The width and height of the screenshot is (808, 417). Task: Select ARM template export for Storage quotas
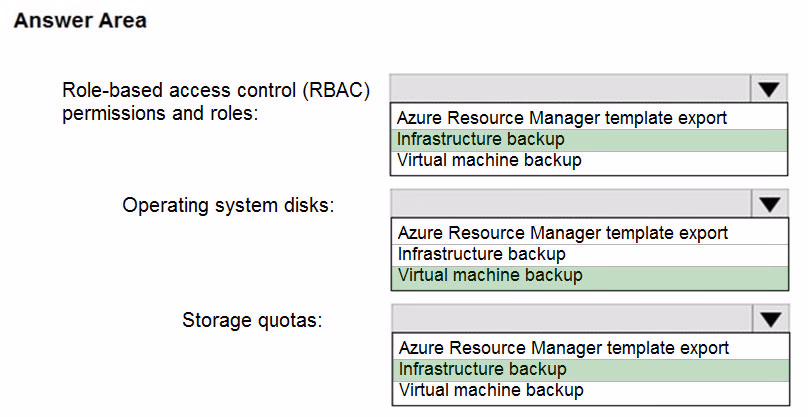pos(591,348)
